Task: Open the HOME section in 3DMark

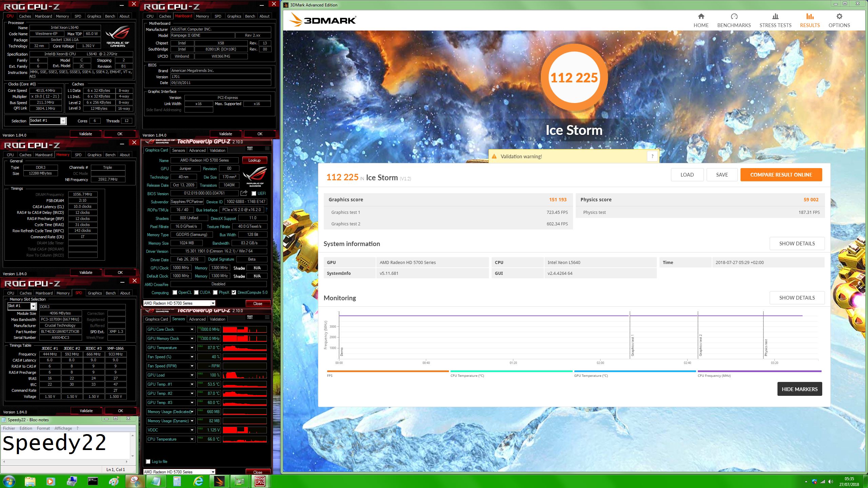Action: [701, 20]
